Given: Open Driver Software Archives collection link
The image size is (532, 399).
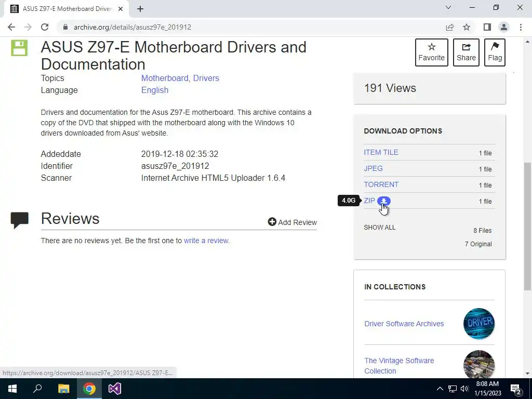Looking at the screenshot, I should (x=404, y=324).
